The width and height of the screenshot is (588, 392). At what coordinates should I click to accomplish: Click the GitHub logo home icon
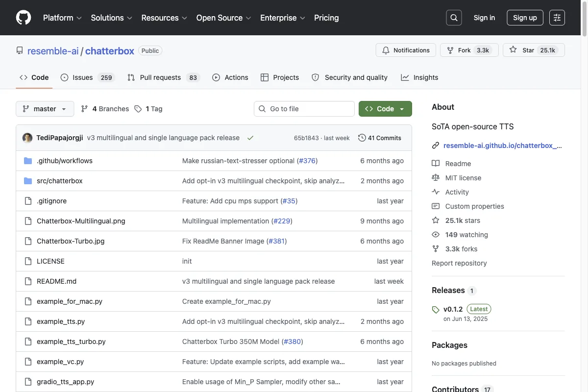click(x=24, y=18)
